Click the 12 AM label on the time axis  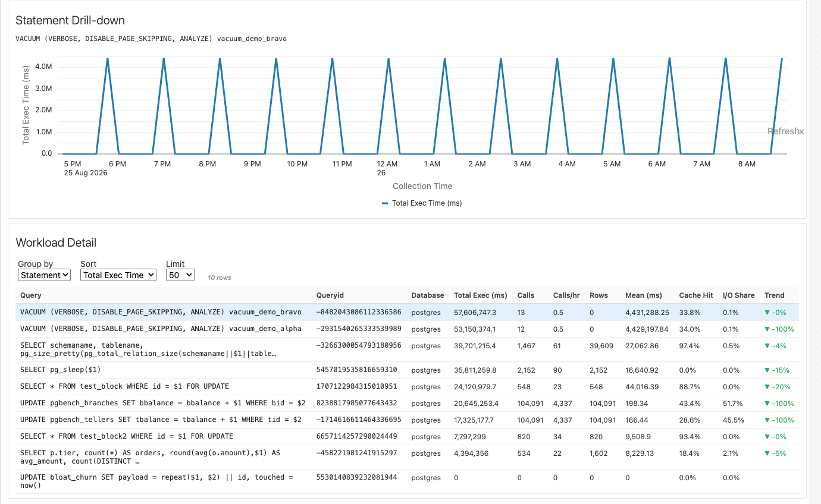(x=387, y=164)
